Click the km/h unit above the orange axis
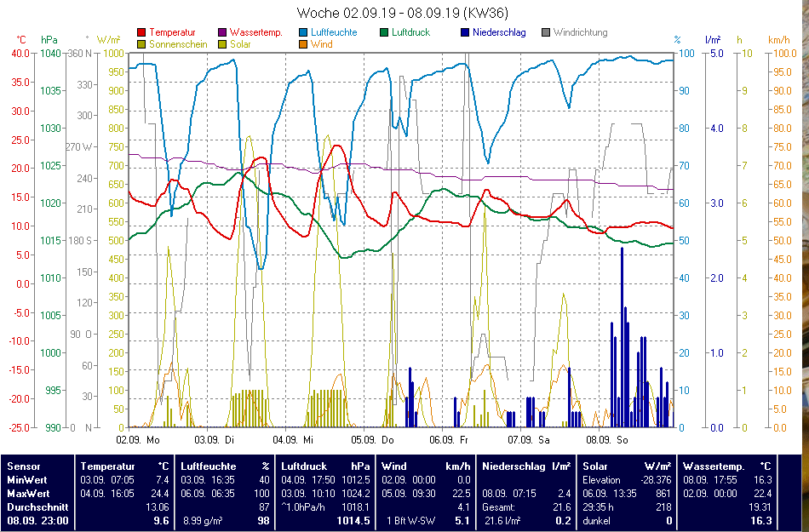The image size is (809, 532). 778,40
